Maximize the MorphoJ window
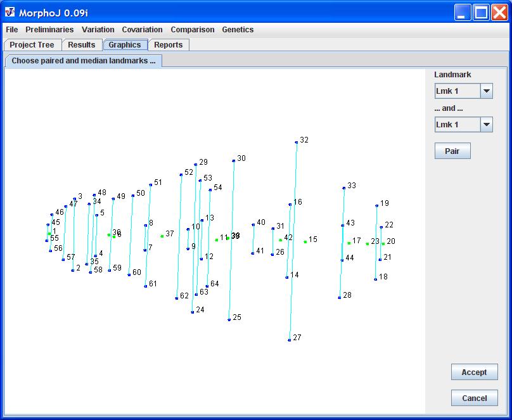512x420 pixels. (481, 12)
